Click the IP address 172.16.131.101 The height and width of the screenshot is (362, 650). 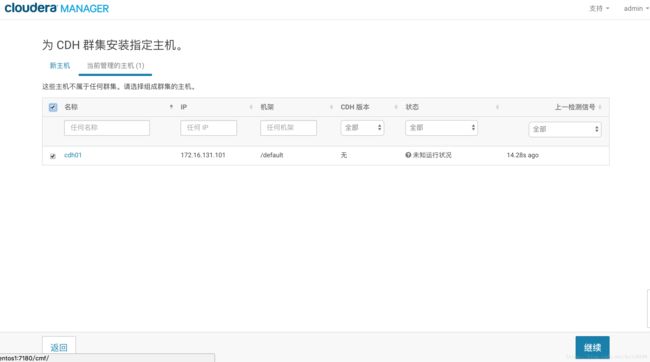[x=203, y=155]
